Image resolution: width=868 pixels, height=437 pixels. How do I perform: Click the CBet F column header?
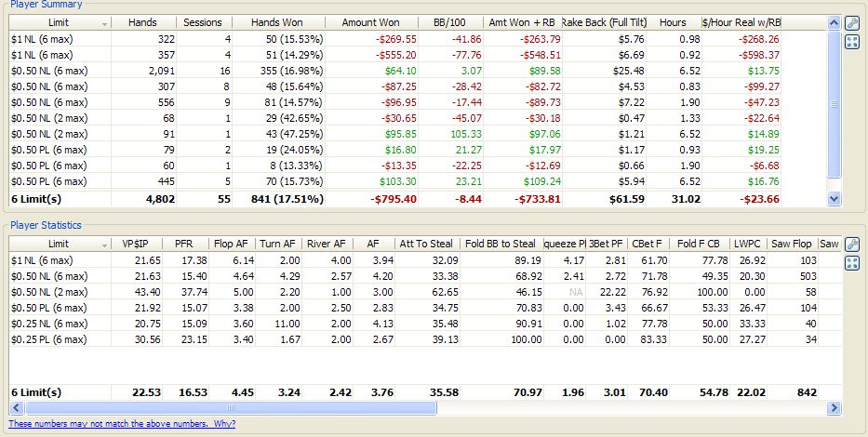(x=648, y=244)
